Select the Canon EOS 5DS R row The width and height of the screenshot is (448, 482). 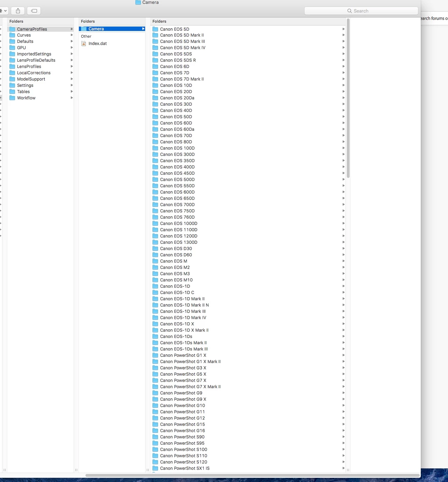coord(248,60)
